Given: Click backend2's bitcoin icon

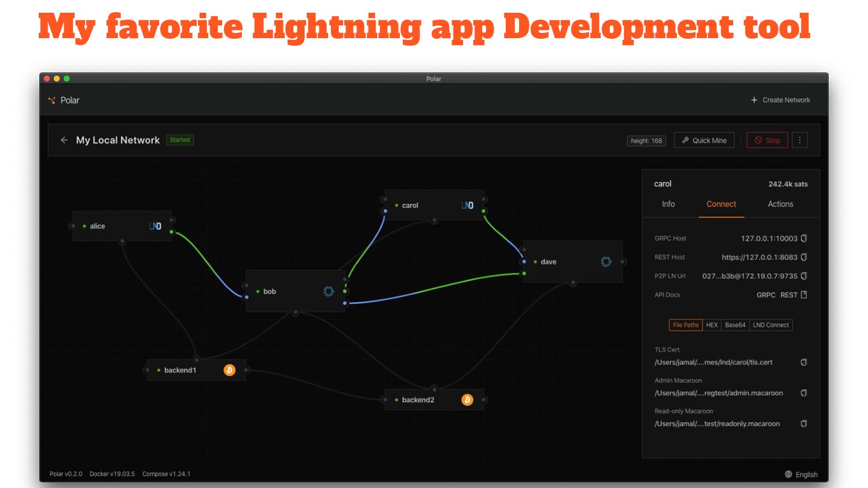Looking at the screenshot, I should pyautogui.click(x=468, y=400).
